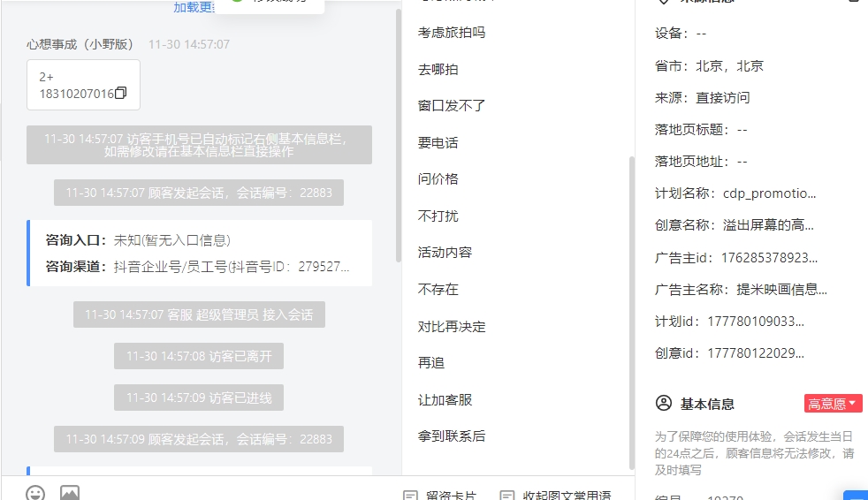Click the 访客已离开 system notice

pyautogui.click(x=199, y=356)
